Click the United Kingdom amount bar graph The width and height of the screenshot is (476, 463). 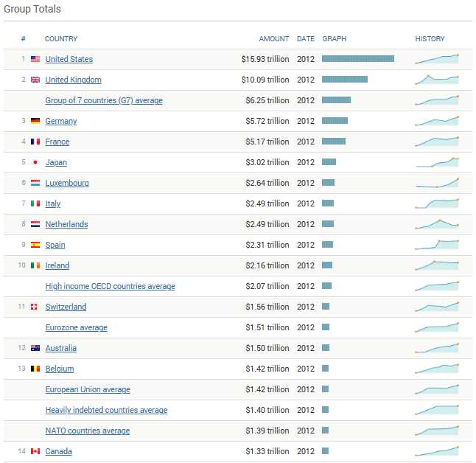click(x=345, y=80)
